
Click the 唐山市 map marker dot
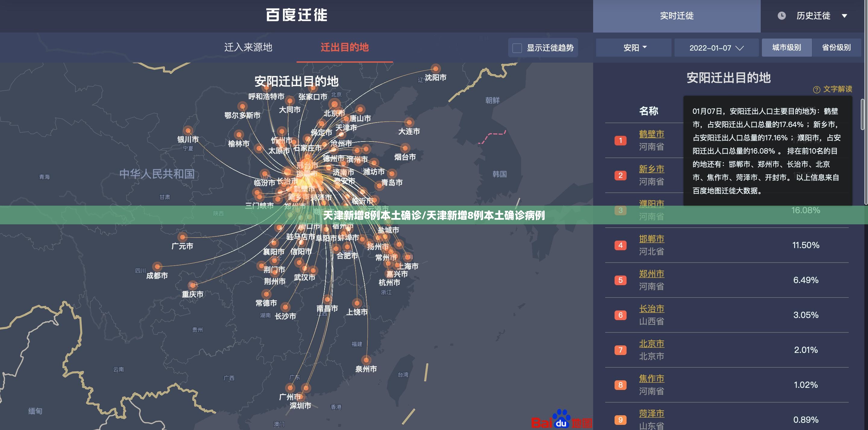(x=360, y=109)
